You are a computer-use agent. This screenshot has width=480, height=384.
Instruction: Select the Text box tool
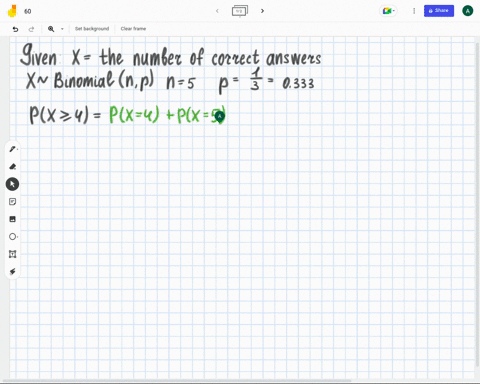pyautogui.click(x=13, y=254)
